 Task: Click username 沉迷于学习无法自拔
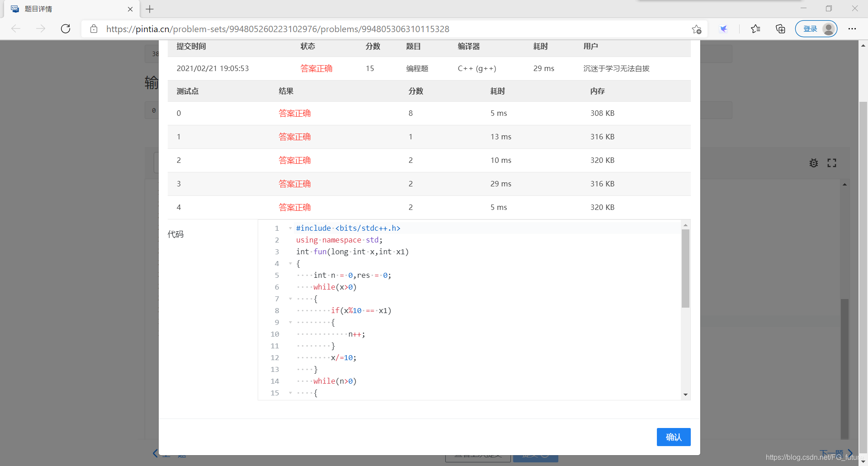point(616,68)
